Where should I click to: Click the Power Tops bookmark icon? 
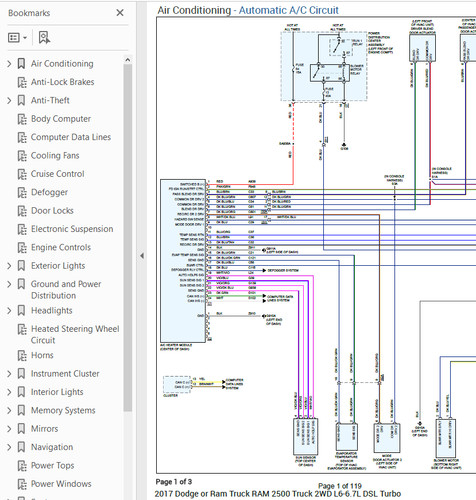click(x=22, y=465)
